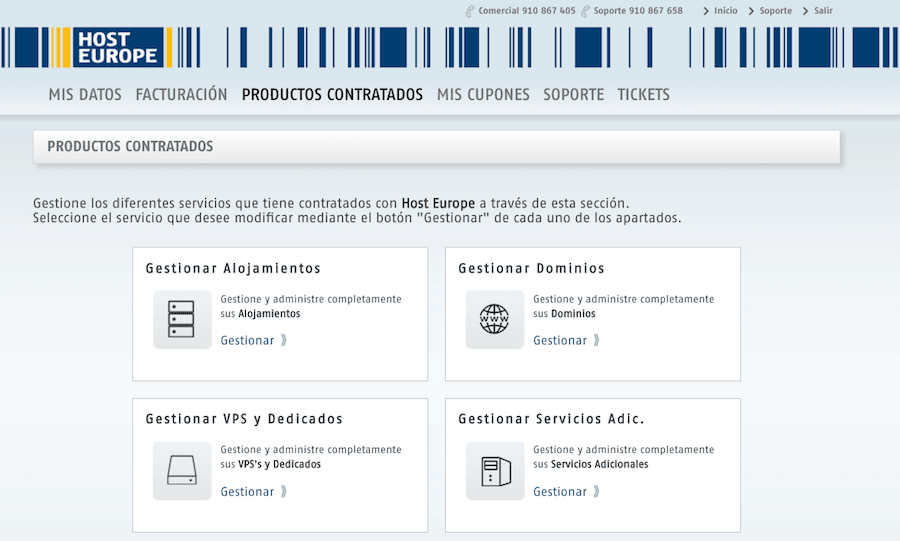900x541 pixels.
Task: Open the SOPORTE main menu tab
Action: tap(573, 95)
